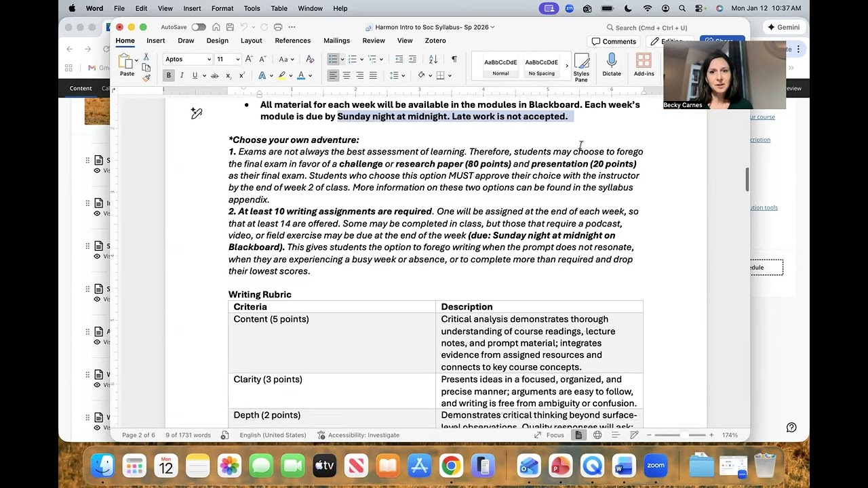Toggle Bold formatting
Viewport: 868px width, 488px height.
pos(169,75)
